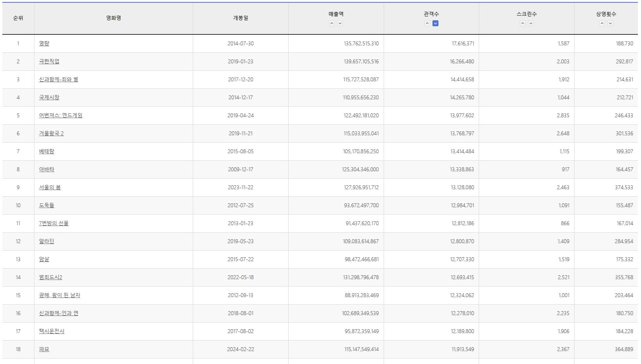641x364 pixels.
Task: Select release date 2023-11-22 cell
Action: 241,187
